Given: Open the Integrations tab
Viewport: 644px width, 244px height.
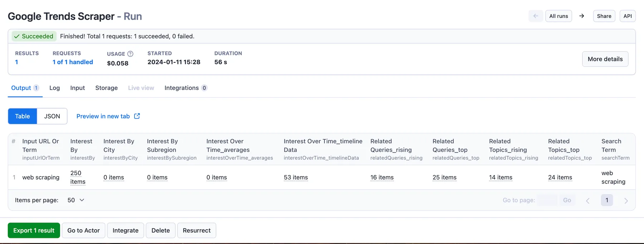Looking at the screenshot, I should 186,88.
